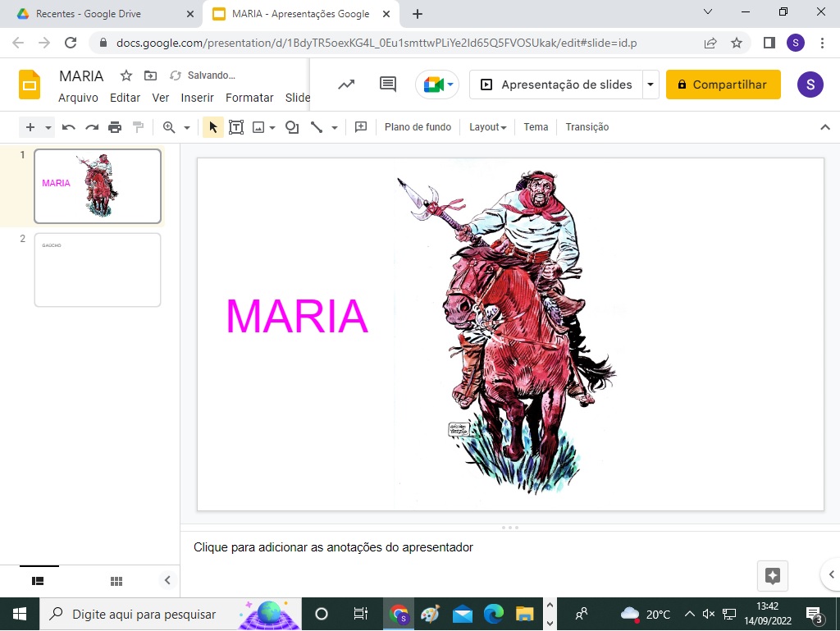840x631 pixels.
Task: Select slide 2 thumbnail with GAÚCHO
Action: [98, 270]
